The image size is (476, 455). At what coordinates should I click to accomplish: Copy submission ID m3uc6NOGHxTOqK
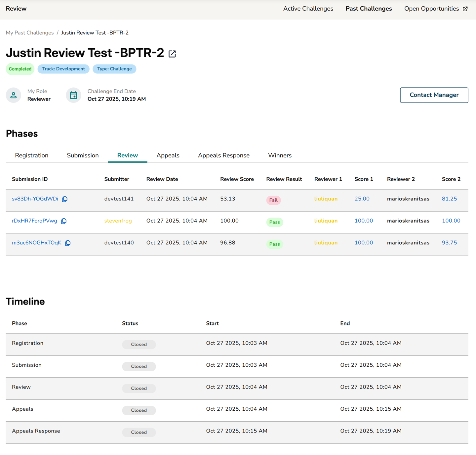68,243
